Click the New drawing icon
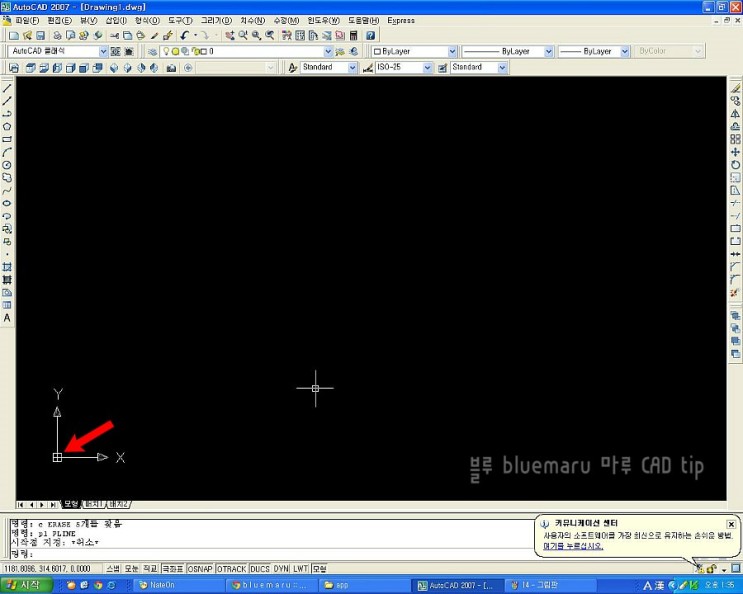The width and height of the screenshot is (743, 594). coord(14,36)
